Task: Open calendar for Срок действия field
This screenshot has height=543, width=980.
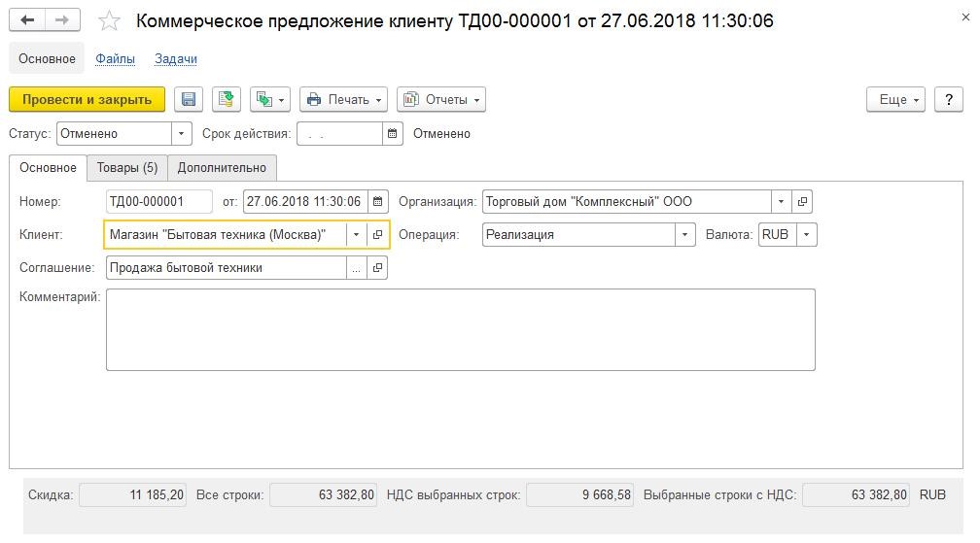Action: click(x=393, y=134)
